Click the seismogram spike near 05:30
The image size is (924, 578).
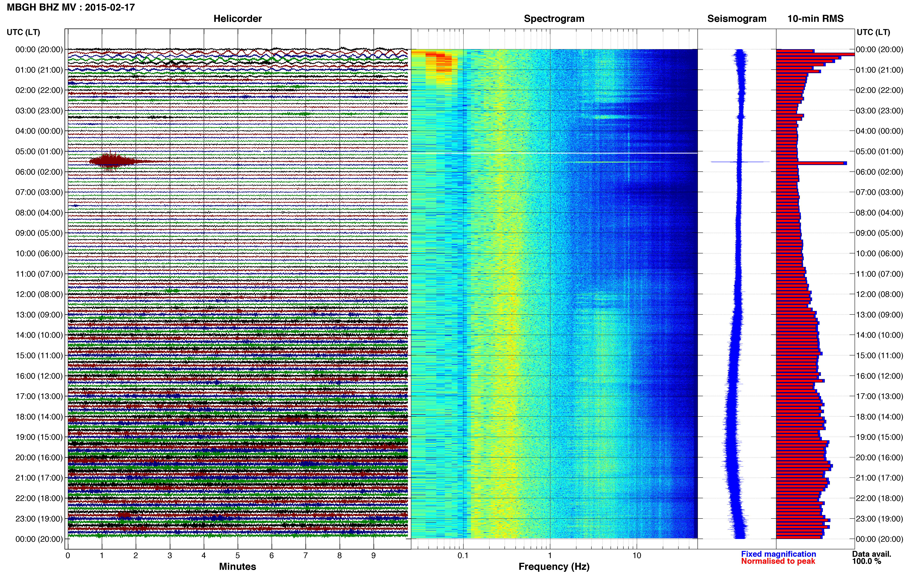pos(740,162)
